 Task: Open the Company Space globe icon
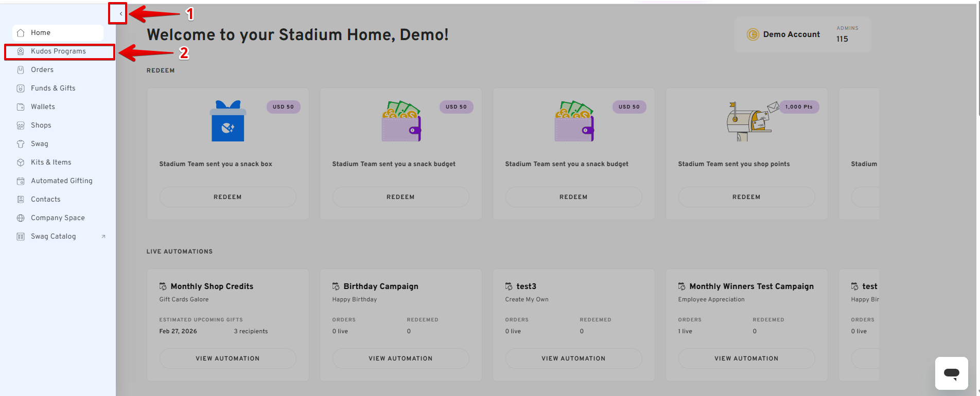tap(21, 218)
